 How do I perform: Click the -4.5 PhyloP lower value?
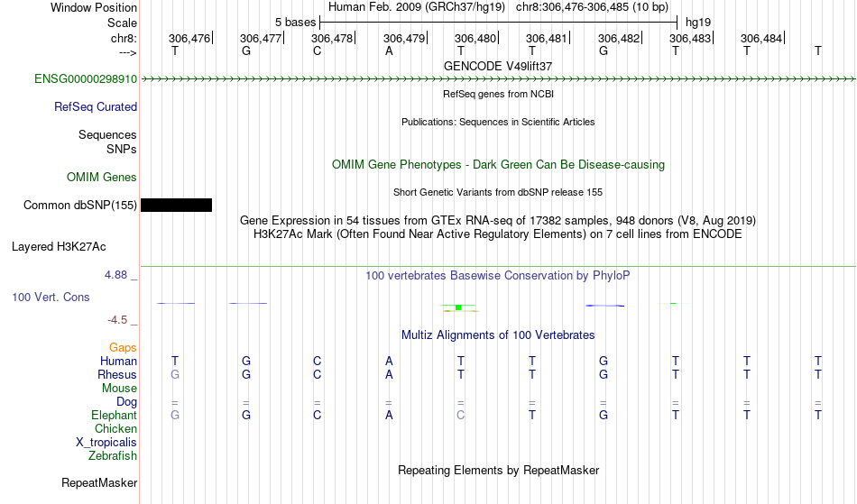tap(117, 320)
